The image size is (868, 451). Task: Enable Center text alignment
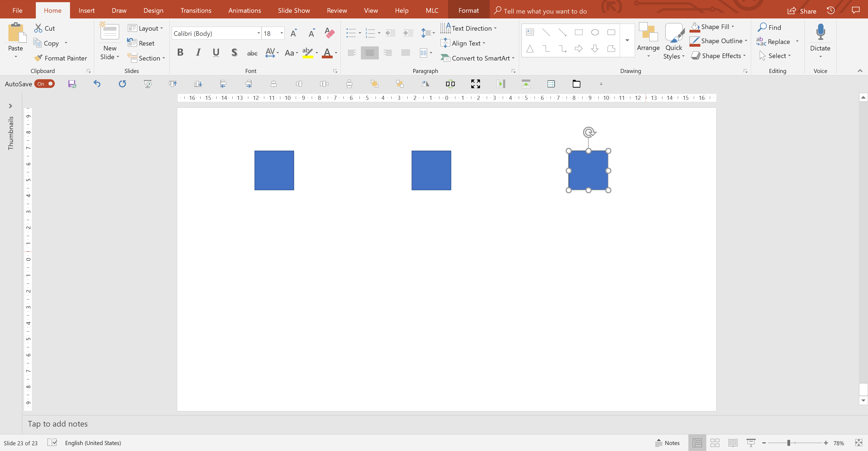(370, 53)
